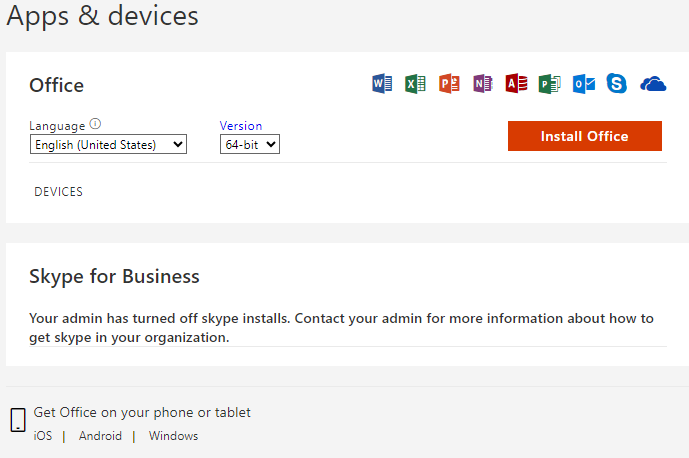Show the Language info tooltip icon
Viewport: 689px width, 458px height.
(96, 125)
